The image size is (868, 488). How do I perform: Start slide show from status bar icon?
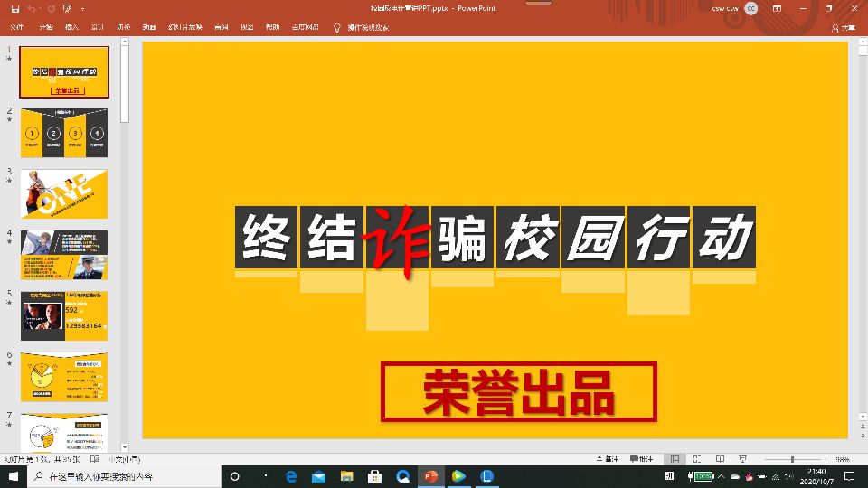(742, 459)
